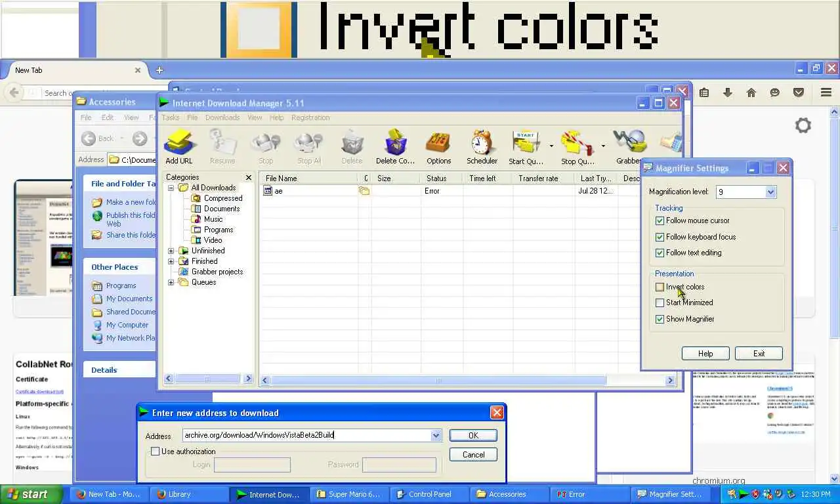Image resolution: width=840 pixels, height=504 pixels.
Task: Uncheck Follow text editing
Action: click(x=660, y=253)
